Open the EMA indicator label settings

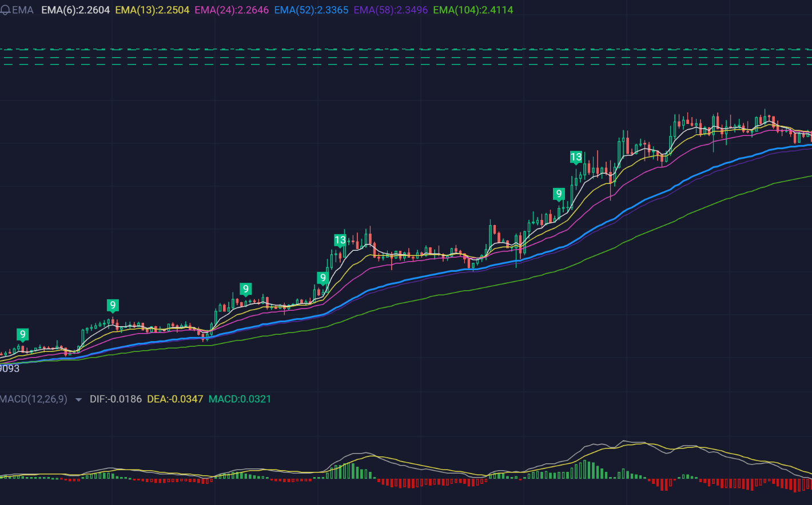coord(23,10)
